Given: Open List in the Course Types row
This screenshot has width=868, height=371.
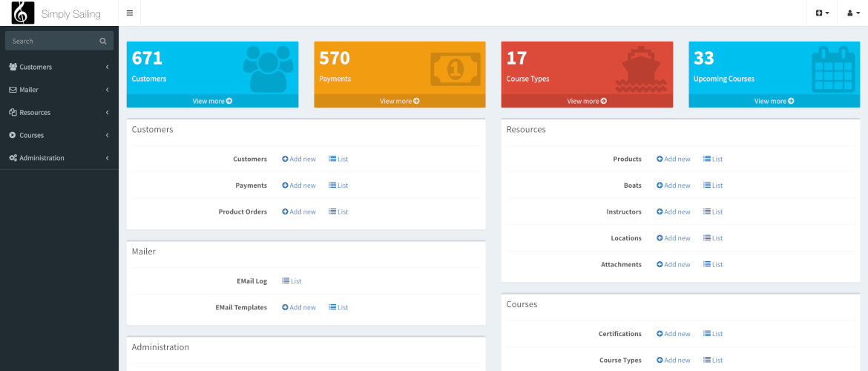Looking at the screenshot, I should click(713, 361).
